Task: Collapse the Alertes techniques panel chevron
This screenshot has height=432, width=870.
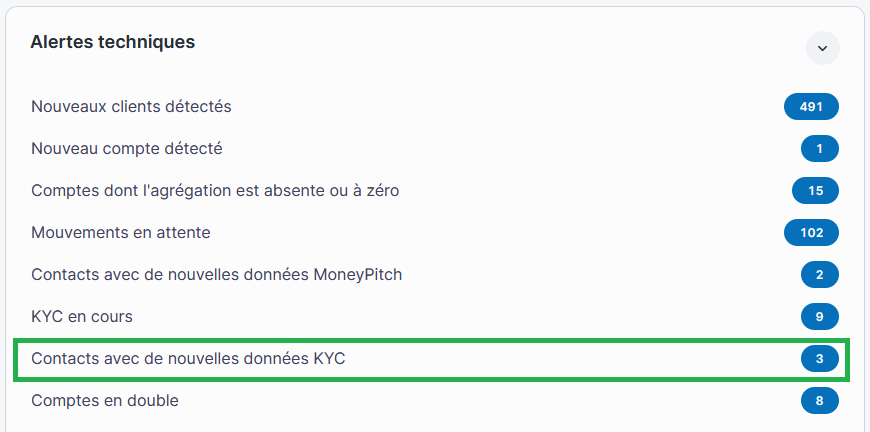Action: coord(822,47)
